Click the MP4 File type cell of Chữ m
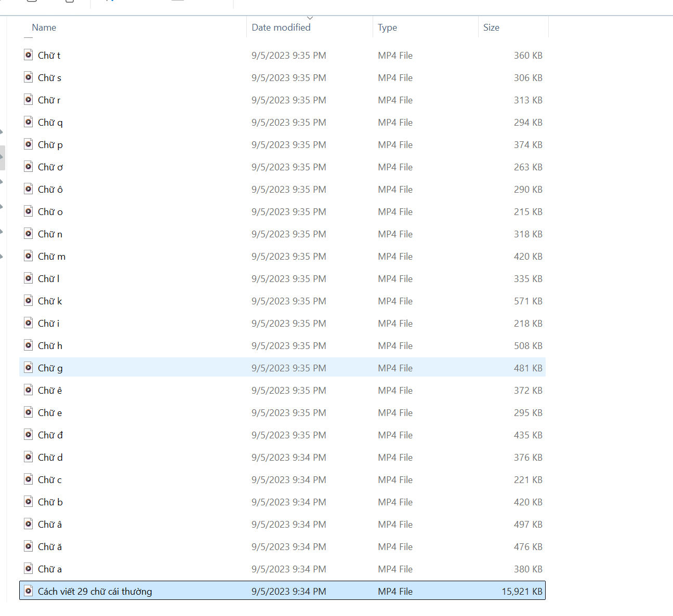Image resolution: width=673 pixels, height=616 pixels. (x=395, y=257)
